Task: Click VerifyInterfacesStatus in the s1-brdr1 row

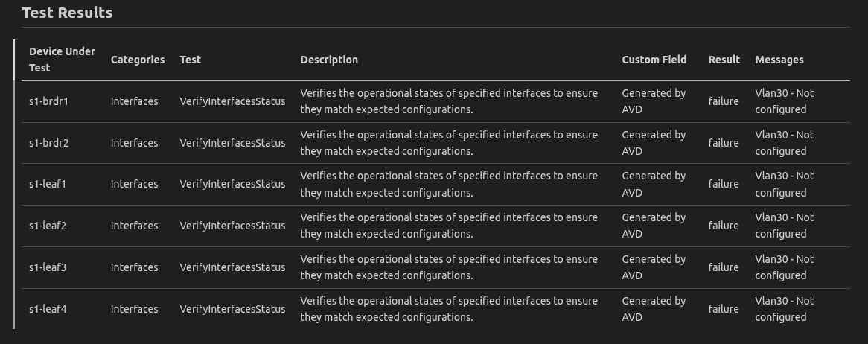Action: coord(232,101)
